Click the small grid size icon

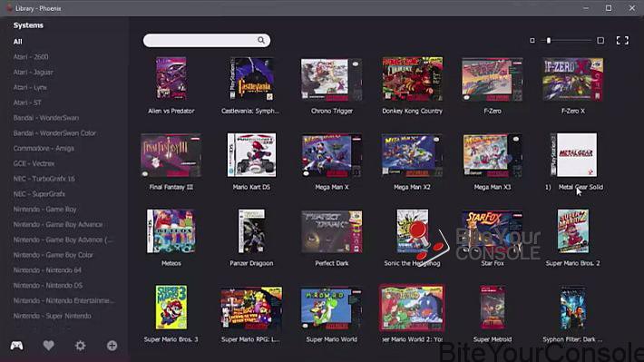point(532,40)
